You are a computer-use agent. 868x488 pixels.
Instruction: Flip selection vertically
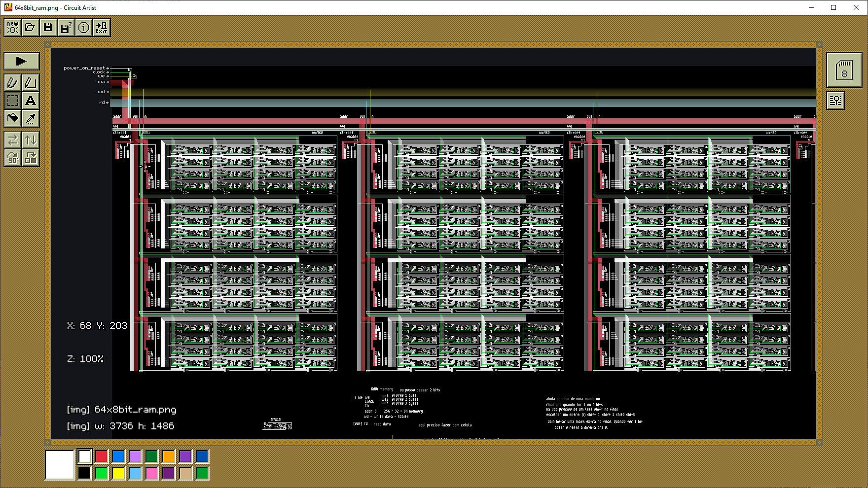pyautogui.click(x=31, y=140)
